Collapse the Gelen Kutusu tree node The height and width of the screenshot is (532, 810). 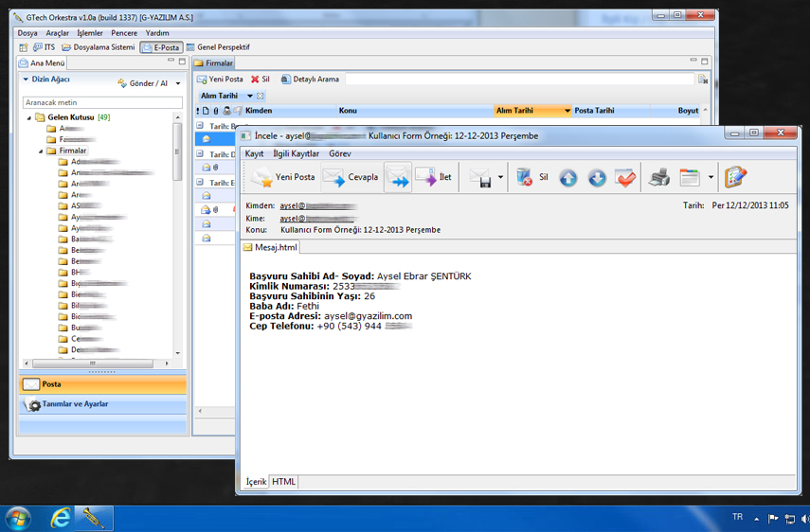coord(29,117)
